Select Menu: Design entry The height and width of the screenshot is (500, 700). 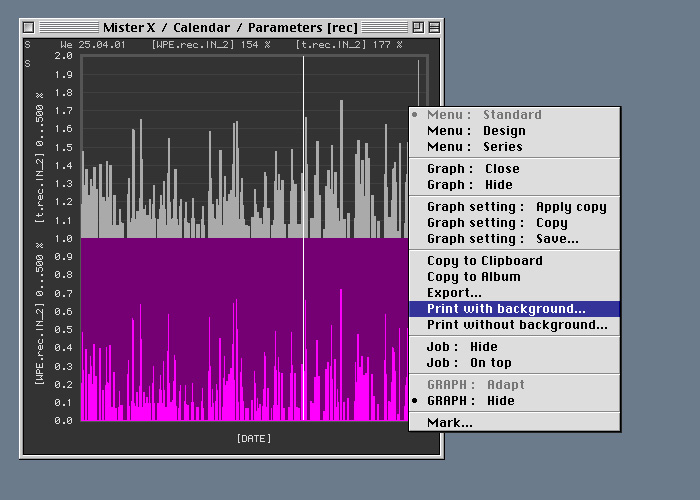click(x=514, y=131)
